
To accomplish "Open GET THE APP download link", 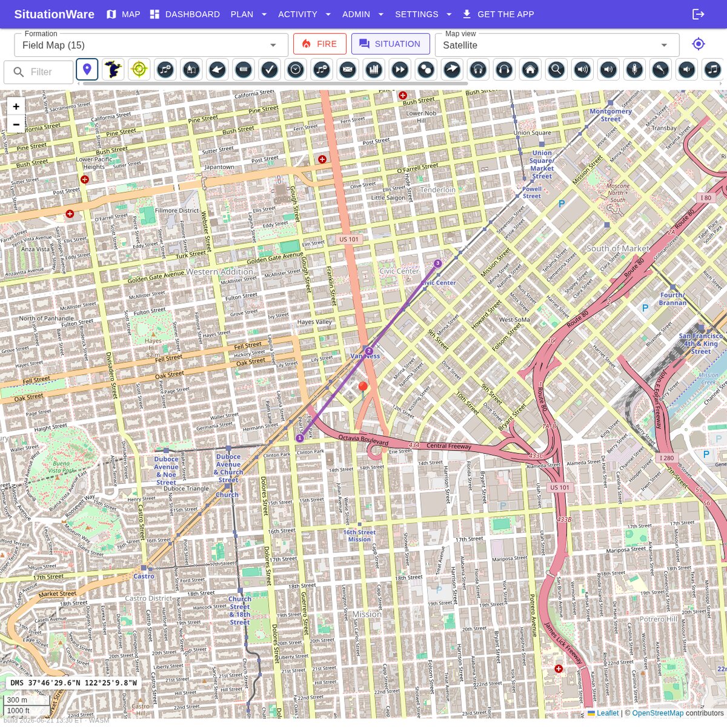I will [498, 14].
